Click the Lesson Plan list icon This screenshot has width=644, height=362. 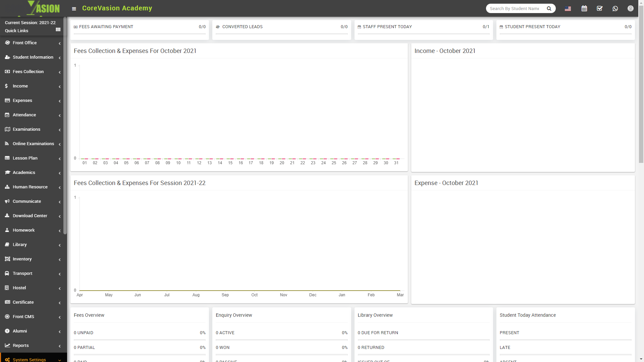[x=7, y=158]
